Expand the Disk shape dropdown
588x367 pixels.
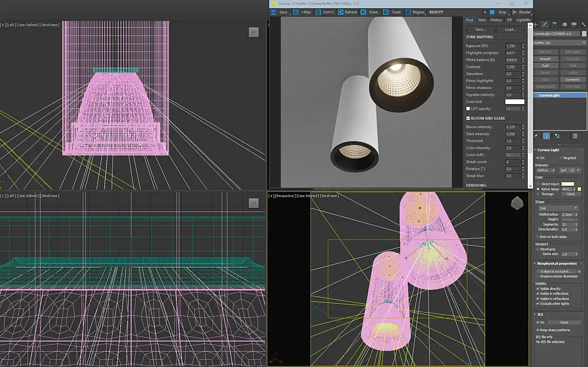pos(559,208)
